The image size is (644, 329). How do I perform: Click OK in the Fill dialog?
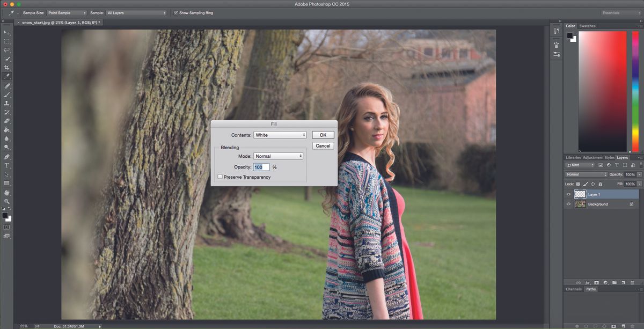(x=323, y=135)
